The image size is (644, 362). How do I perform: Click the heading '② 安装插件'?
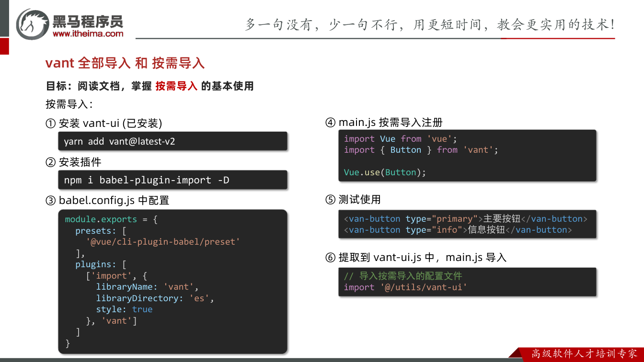(73, 162)
